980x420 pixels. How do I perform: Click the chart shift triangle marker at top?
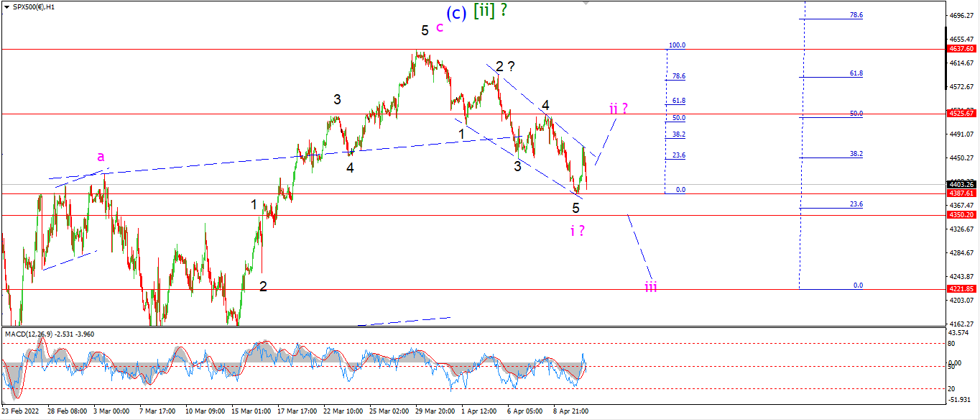point(587,3)
